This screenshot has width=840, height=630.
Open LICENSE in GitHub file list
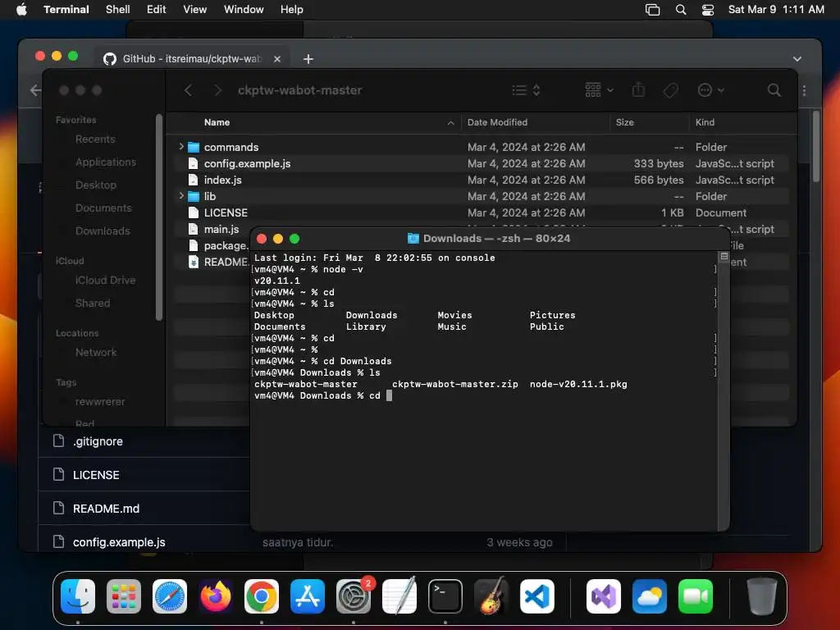(96, 475)
